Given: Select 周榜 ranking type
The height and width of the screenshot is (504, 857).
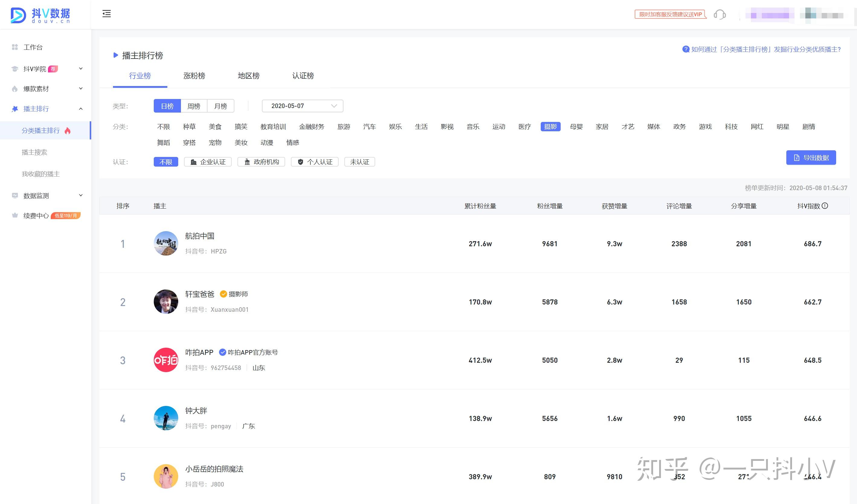Looking at the screenshot, I should click(194, 106).
